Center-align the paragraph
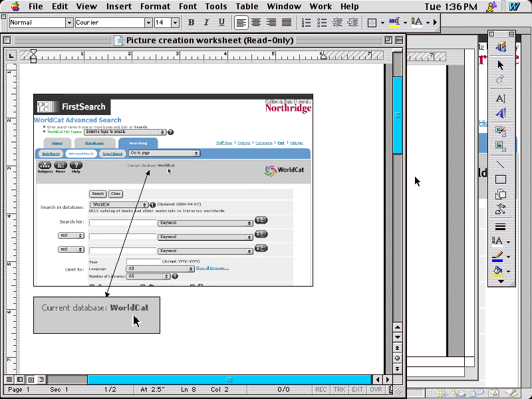Screen dimensions: 532x399 pyautogui.click(x=256, y=23)
